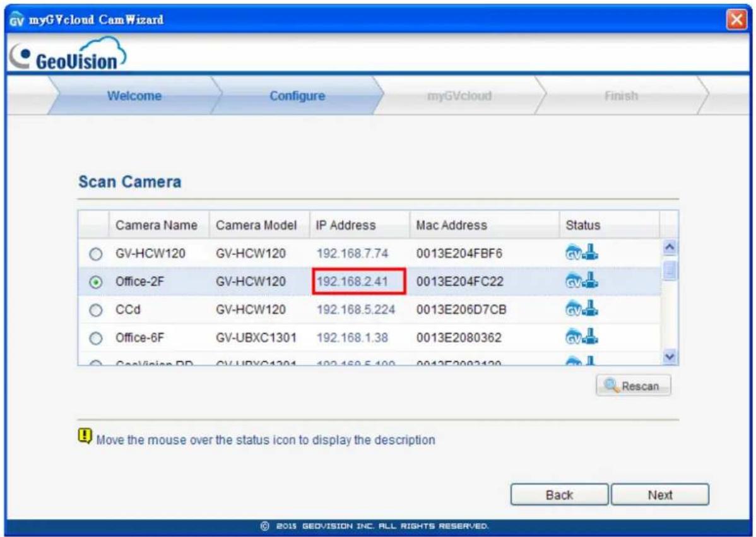This screenshot has height=537, width=756.
Task: Click the status icon for 192.168.7.74 row
Action: [581, 252]
